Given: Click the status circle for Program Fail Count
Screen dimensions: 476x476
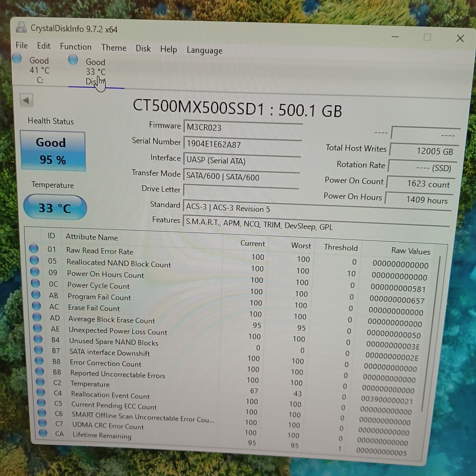Looking at the screenshot, I should pyautogui.click(x=36, y=295).
